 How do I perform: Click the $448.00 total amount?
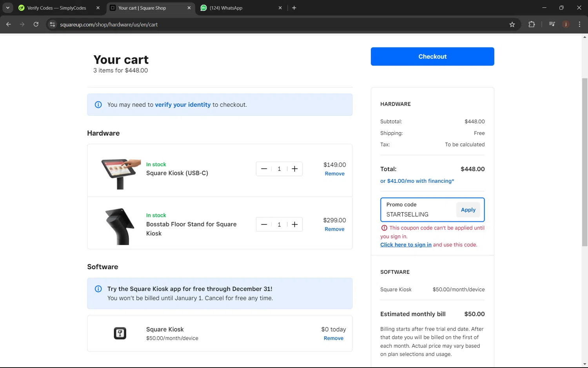[x=473, y=169]
